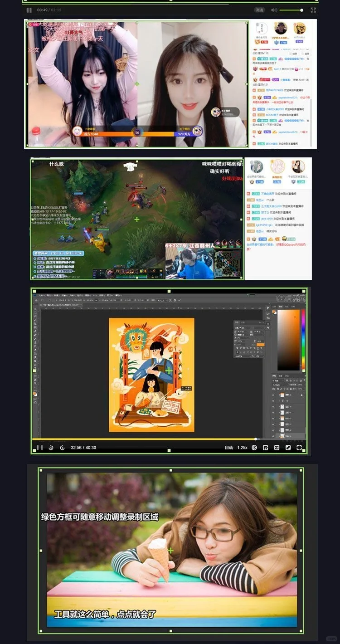
Task: Click the tutorial time display 32:56 / 40:30
Action: [83, 448]
